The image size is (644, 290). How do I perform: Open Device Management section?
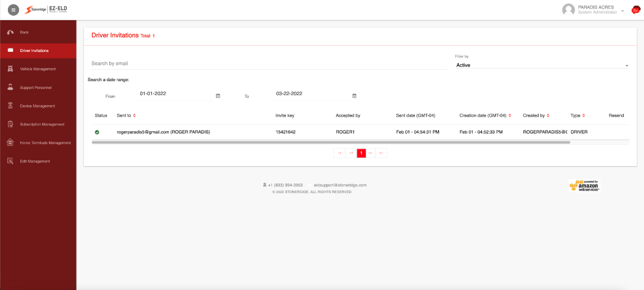(38, 106)
